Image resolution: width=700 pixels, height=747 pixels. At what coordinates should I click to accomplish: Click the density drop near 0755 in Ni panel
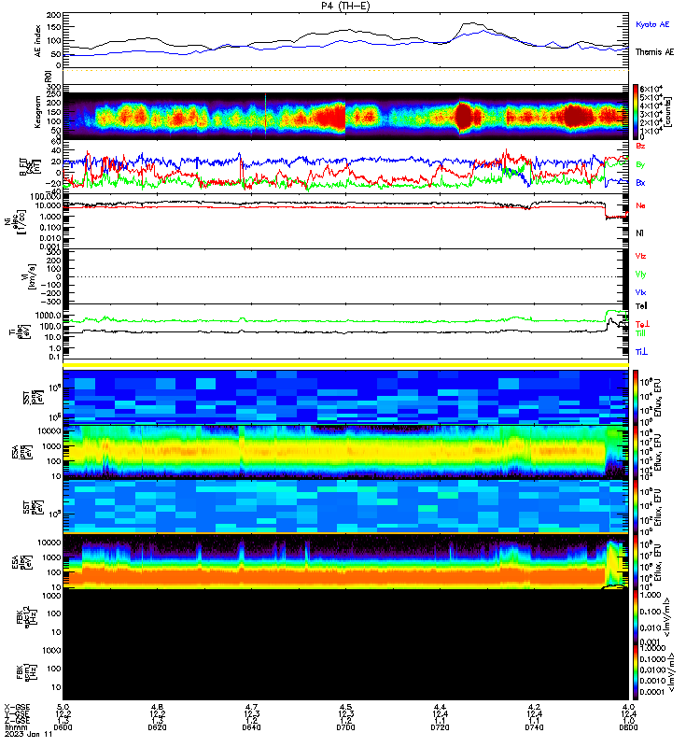coord(606,209)
